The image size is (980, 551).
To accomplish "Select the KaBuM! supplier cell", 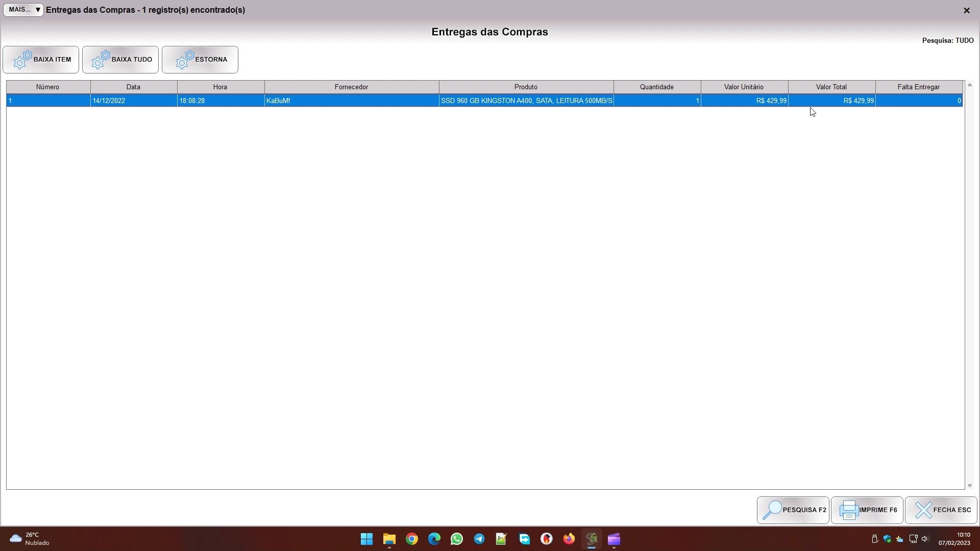I will click(x=352, y=101).
